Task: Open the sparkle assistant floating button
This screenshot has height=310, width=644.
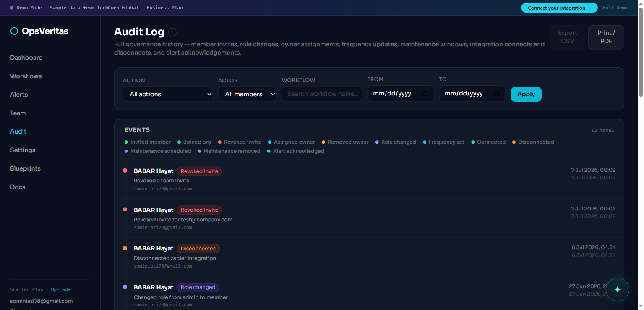Action: [x=617, y=289]
